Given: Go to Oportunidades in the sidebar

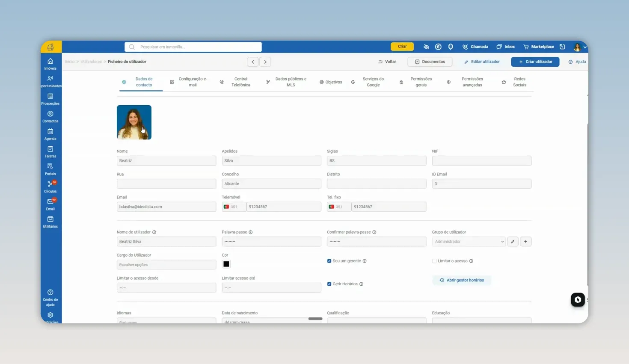Looking at the screenshot, I should (50, 81).
